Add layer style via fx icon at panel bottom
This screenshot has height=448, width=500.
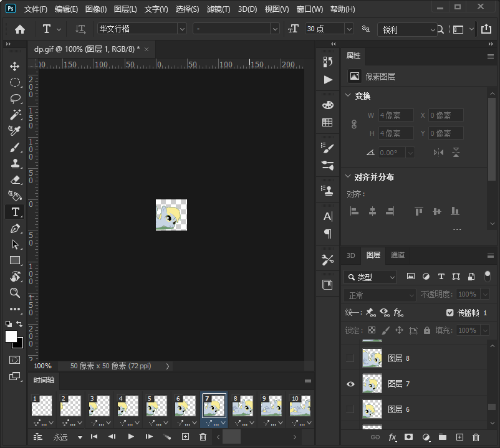(x=393, y=437)
